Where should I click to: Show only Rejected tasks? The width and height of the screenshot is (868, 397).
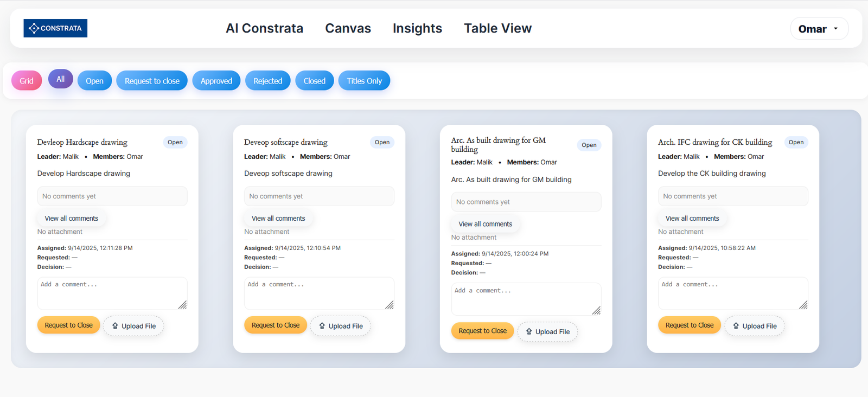(267, 81)
